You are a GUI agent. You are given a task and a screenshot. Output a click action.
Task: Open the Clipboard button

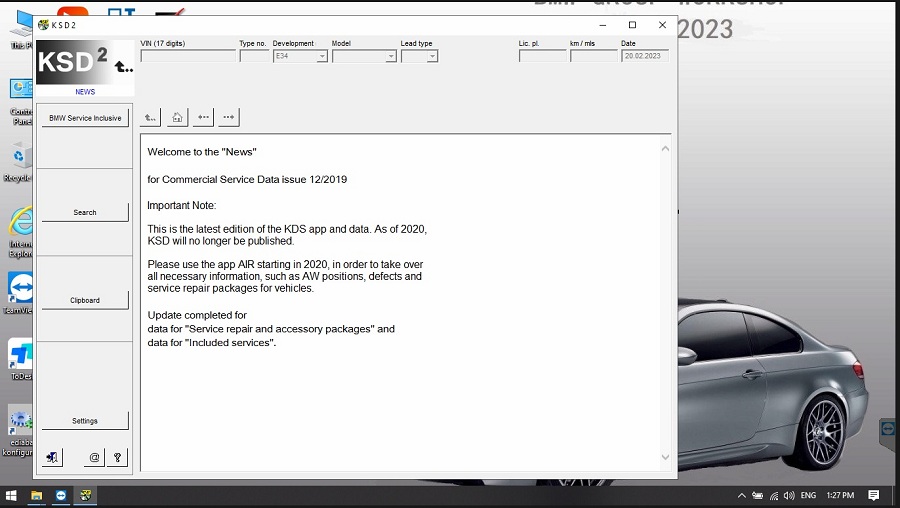click(85, 300)
